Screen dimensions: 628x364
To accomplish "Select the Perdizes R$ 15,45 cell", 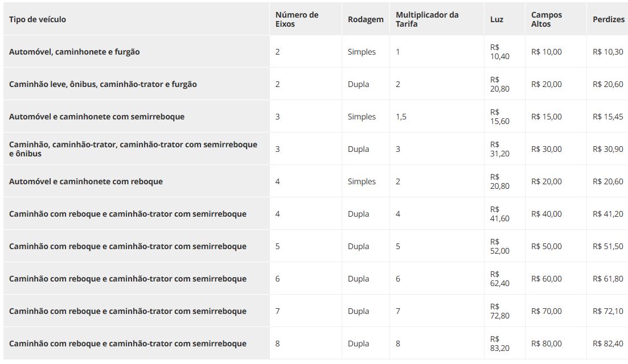I will 608,117.
